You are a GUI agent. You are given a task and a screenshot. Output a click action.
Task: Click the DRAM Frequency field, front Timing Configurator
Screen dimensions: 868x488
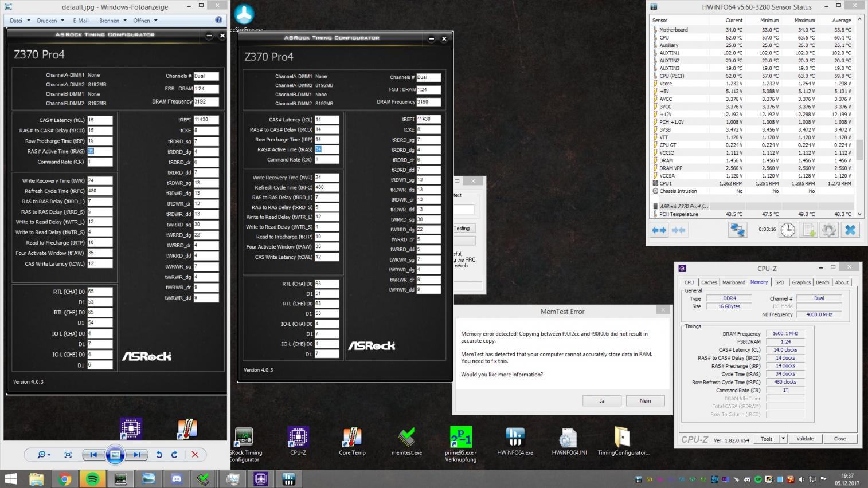pyautogui.click(x=428, y=101)
